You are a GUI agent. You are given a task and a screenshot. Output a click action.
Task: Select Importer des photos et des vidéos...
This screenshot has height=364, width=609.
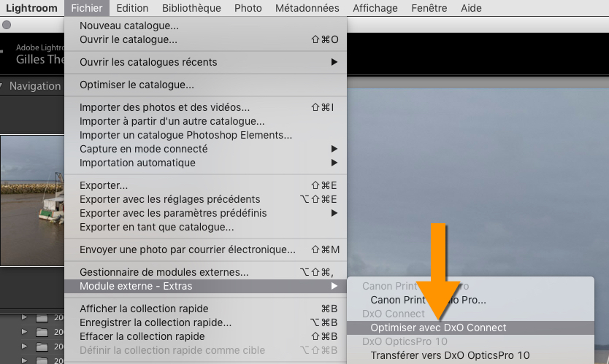pos(205,107)
